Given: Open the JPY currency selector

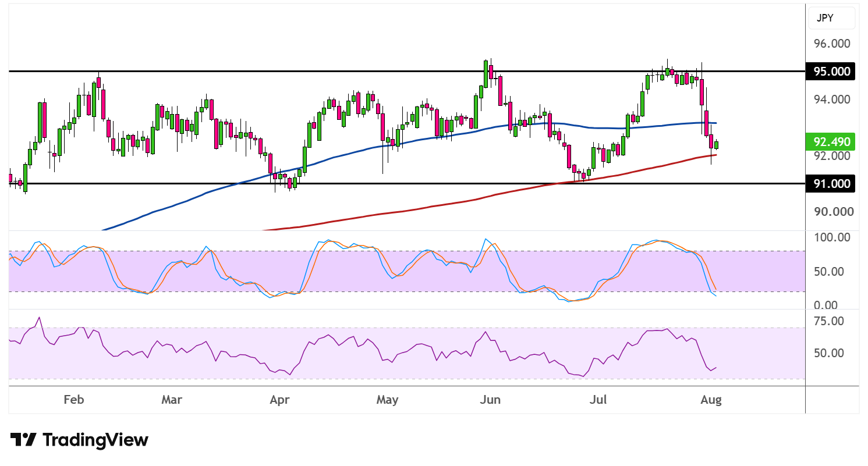Looking at the screenshot, I should tap(832, 18).
